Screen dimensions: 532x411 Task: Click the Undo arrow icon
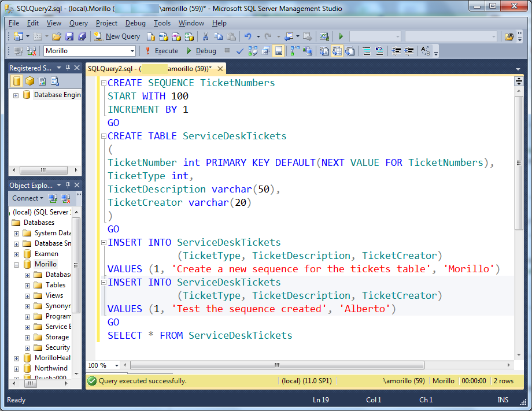(x=247, y=36)
